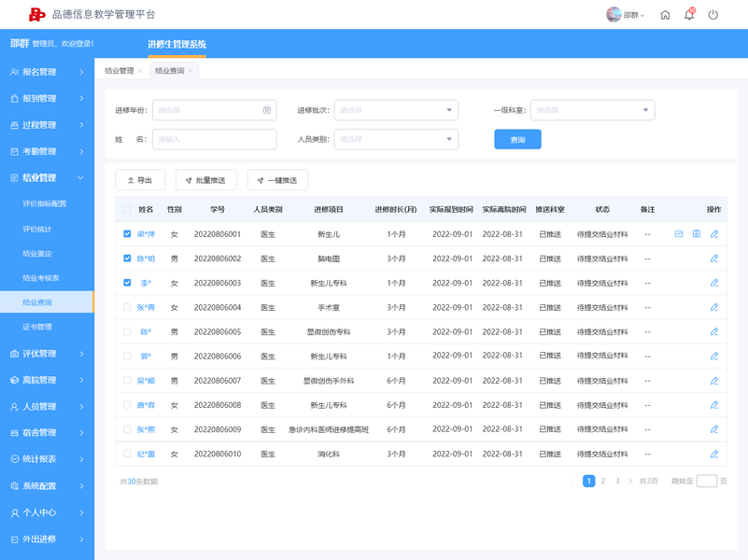Image resolution: width=748 pixels, height=560 pixels.
Task: Click card view icon in 梁*萍 row
Action: pyautogui.click(x=679, y=234)
